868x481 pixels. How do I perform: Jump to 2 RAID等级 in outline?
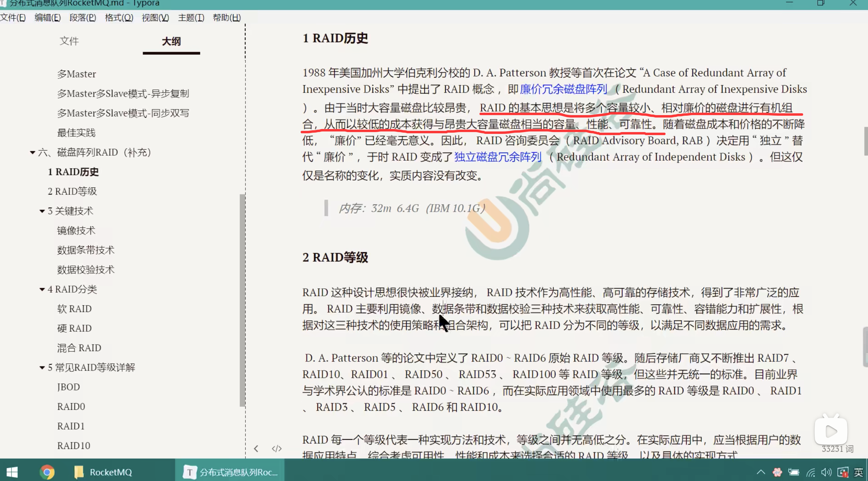coord(72,191)
